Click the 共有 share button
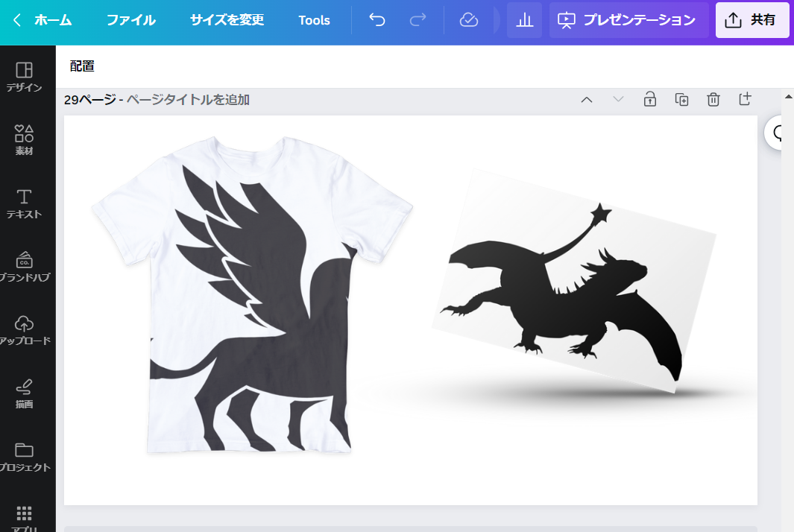The width and height of the screenshot is (794, 532). click(x=752, y=20)
